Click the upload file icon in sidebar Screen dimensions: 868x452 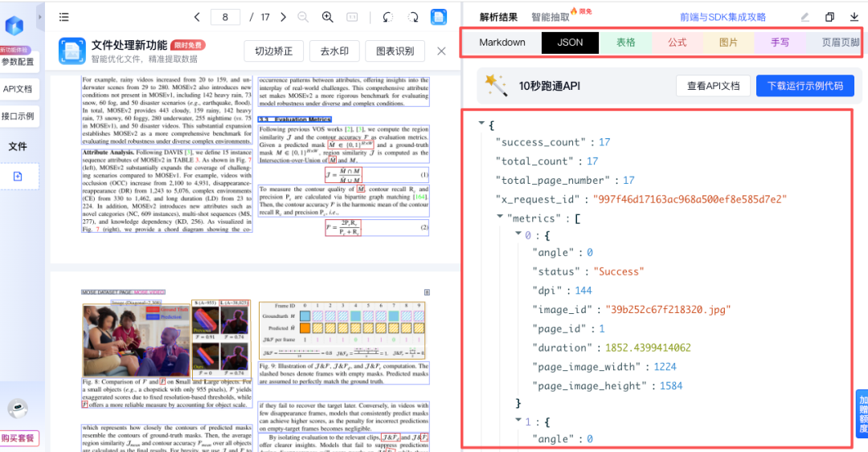(18, 177)
